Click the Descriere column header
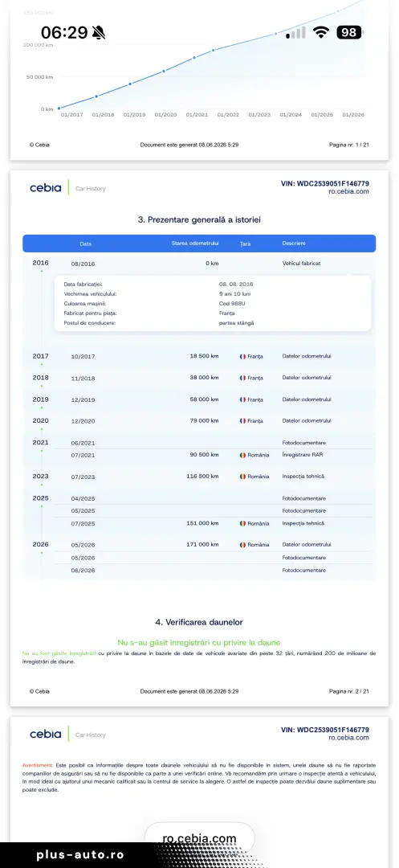The image size is (399, 868). [x=294, y=244]
